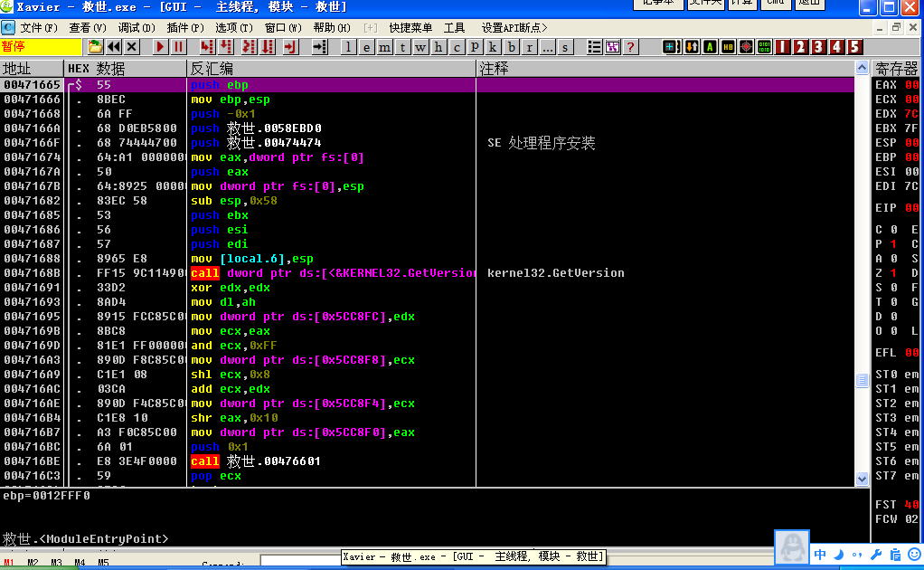Click the Command input field
This screenshot has height=570, width=924.
[x=300, y=561]
